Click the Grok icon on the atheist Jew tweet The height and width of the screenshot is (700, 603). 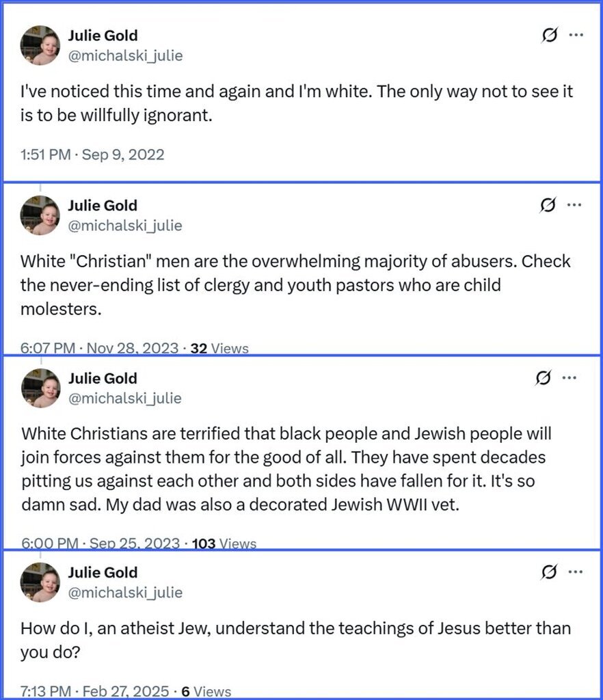548,571
